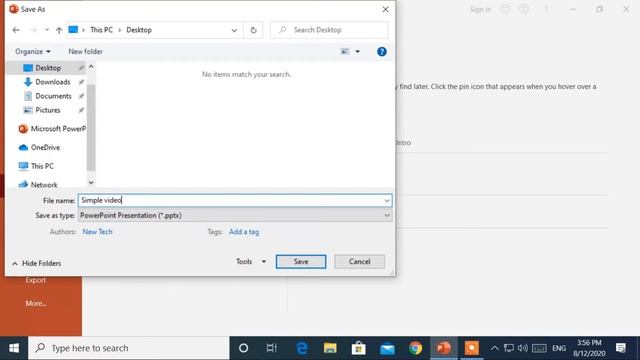Launch Microsoft Edge from the taskbar

pyautogui.click(x=302, y=348)
